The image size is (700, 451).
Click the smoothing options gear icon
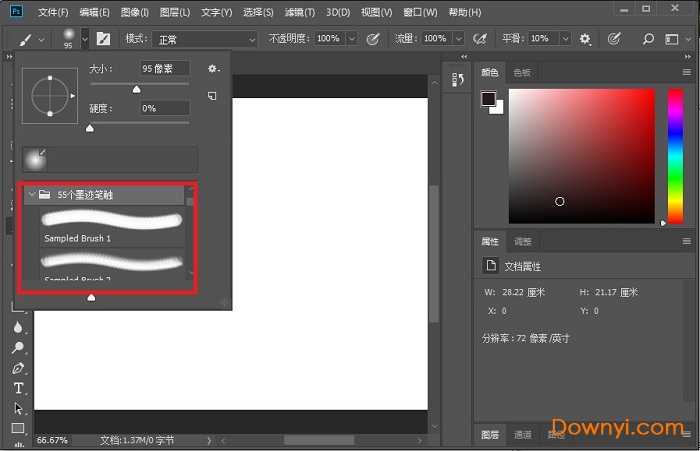585,39
